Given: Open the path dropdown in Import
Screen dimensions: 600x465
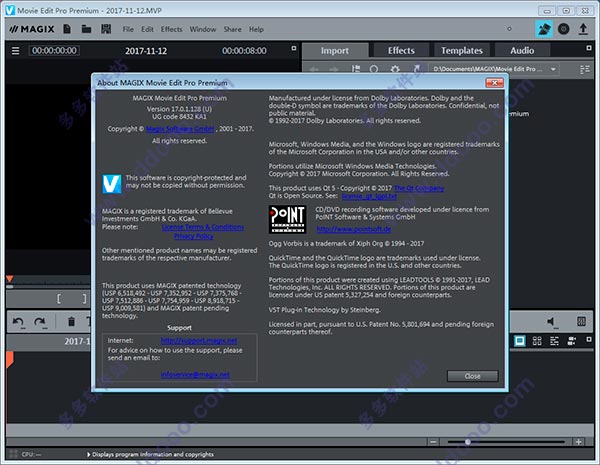Looking at the screenshot, I should pyautogui.click(x=553, y=69).
